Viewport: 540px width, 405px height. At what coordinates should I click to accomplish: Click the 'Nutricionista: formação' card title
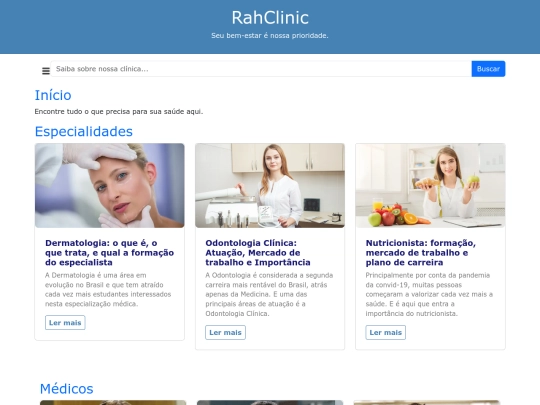click(420, 253)
